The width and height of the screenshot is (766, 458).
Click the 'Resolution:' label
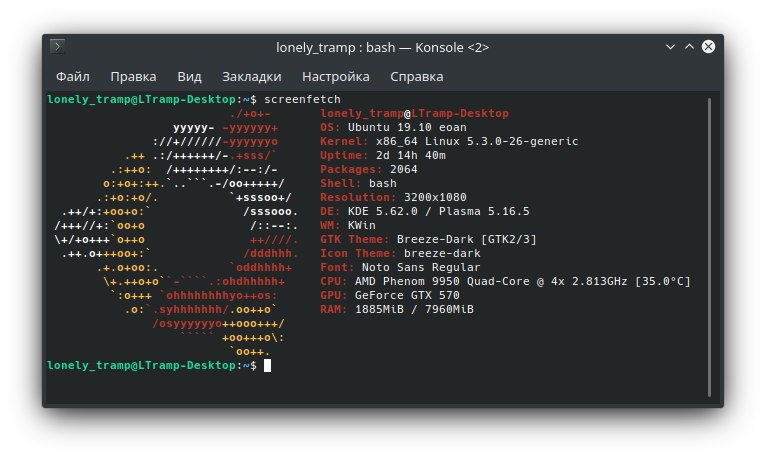click(x=358, y=197)
